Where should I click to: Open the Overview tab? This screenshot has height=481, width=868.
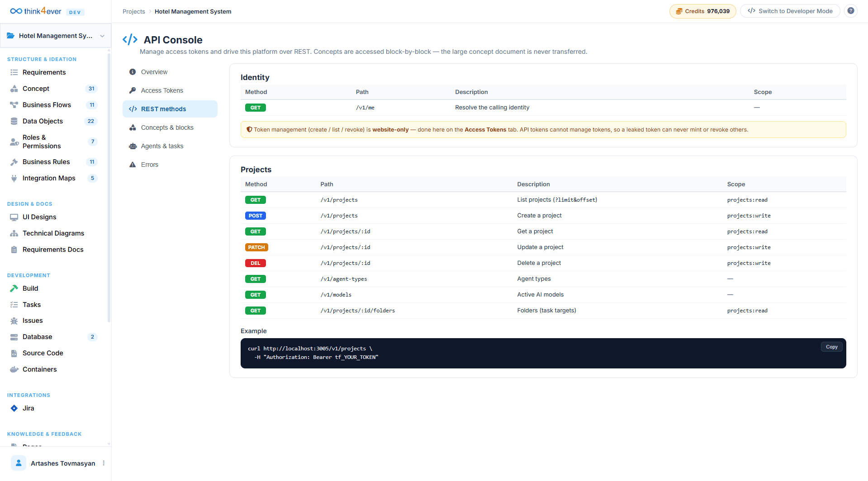170,72
